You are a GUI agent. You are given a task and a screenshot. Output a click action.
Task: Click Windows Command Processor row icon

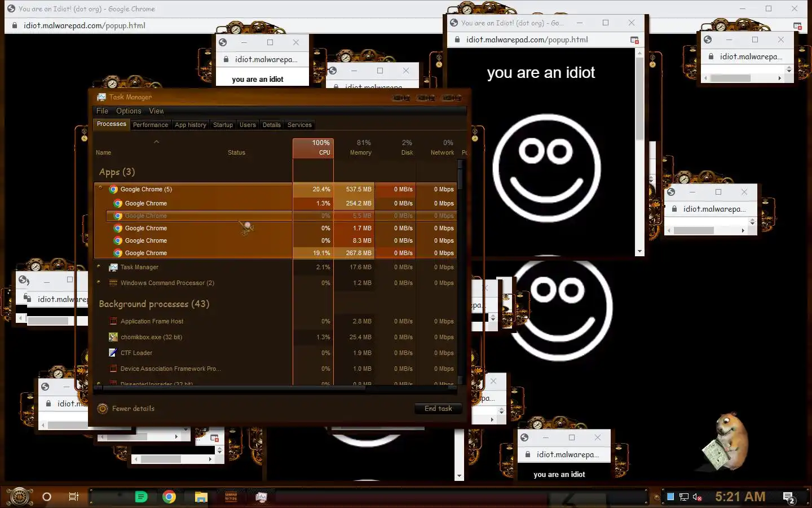(x=113, y=283)
